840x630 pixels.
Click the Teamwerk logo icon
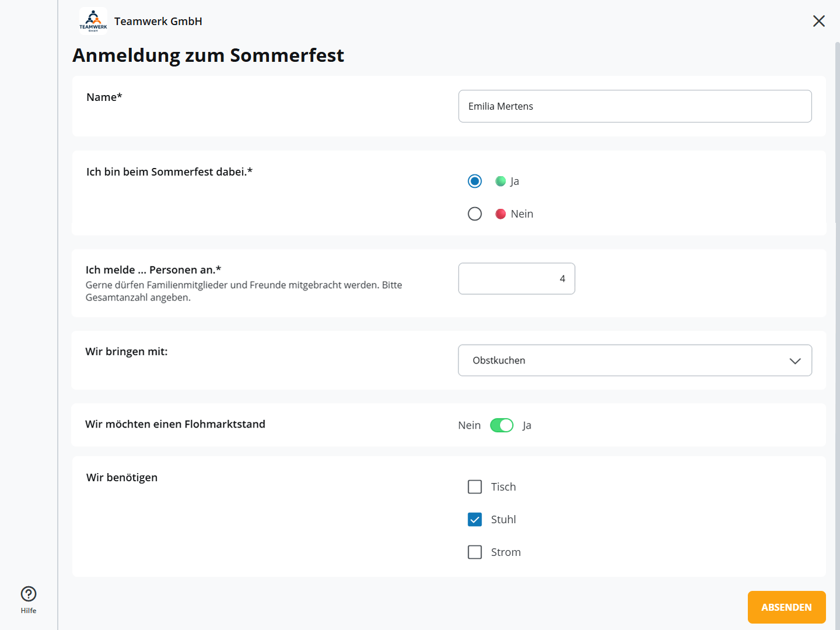(x=93, y=21)
